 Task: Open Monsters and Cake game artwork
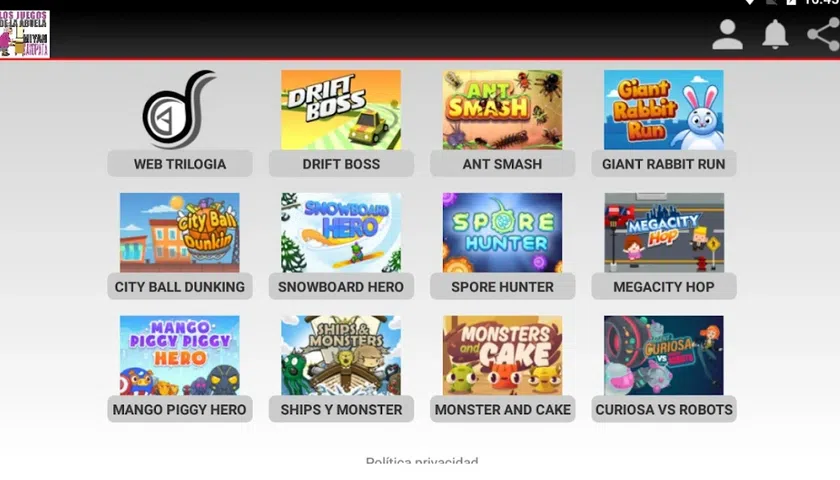coord(502,355)
